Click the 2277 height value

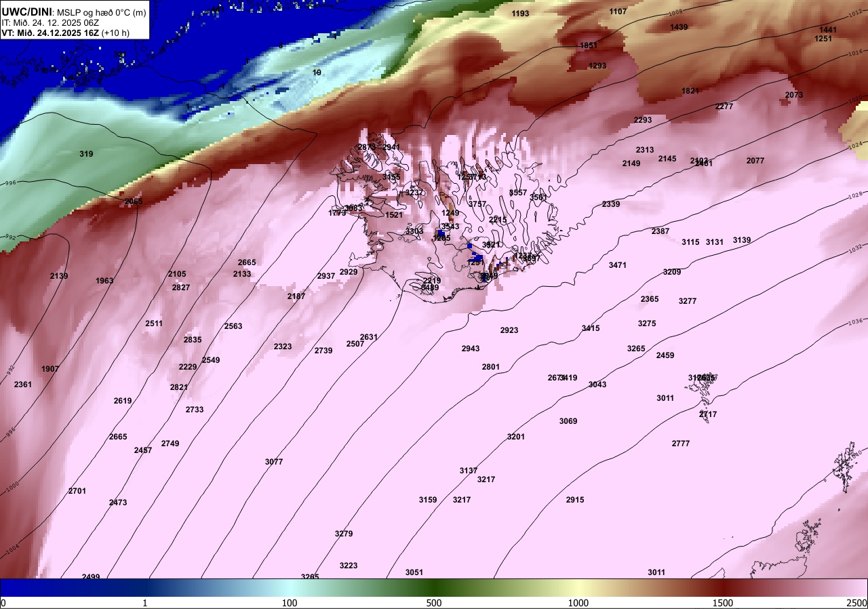point(724,106)
